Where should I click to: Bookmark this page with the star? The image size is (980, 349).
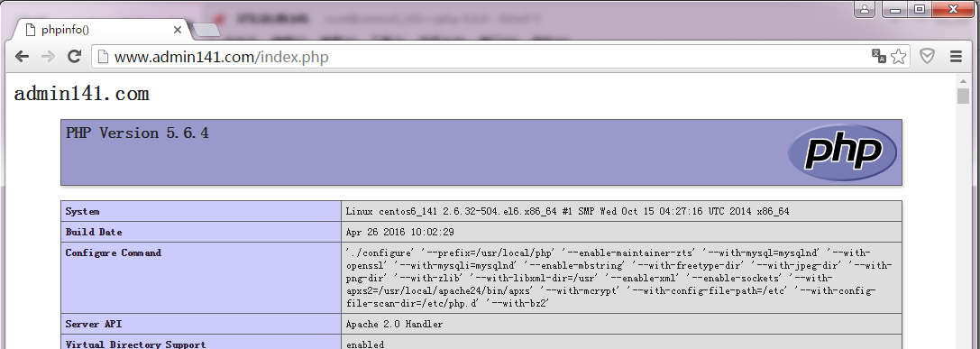point(898,56)
